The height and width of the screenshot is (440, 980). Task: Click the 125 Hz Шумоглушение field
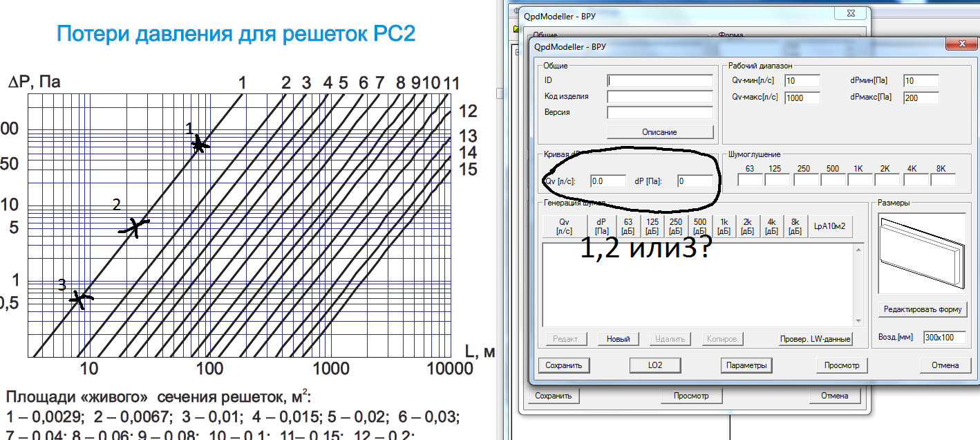(777, 180)
